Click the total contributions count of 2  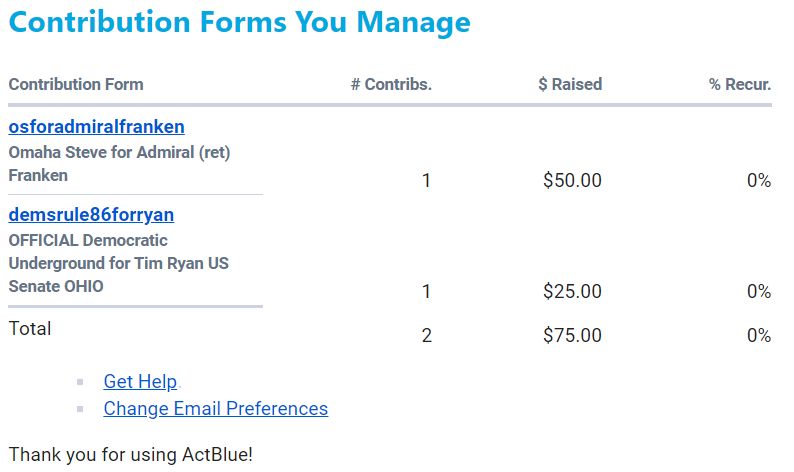[427, 336]
